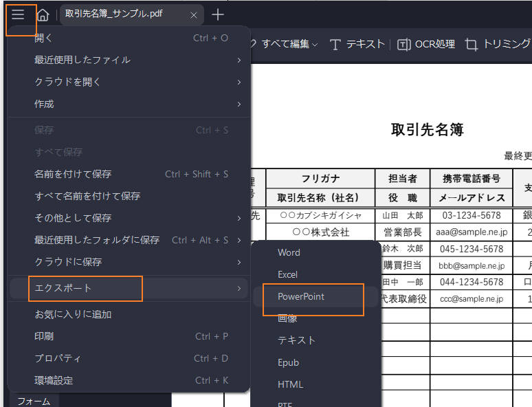Viewport: 532px width, 407px height.
Task: Click the ○○カブシキガイシャ cell
Action: pyautogui.click(x=320, y=216)
